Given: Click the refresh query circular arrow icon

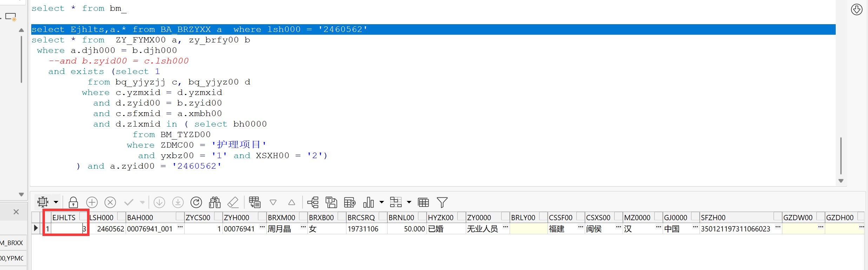Looking at the screenshot, I should tap(196, 202).
